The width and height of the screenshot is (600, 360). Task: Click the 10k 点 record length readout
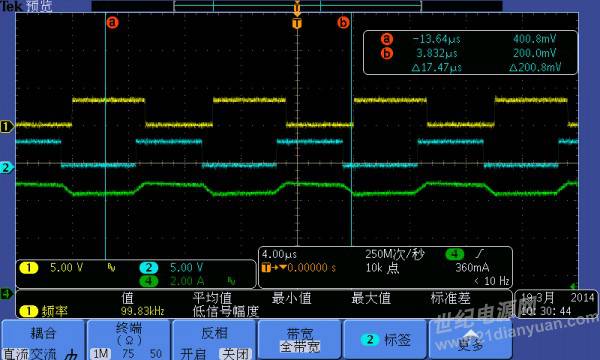click(x=382, y=268)
